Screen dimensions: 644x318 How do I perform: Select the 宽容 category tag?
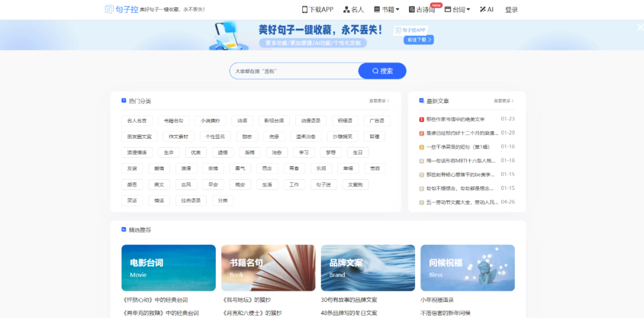(376, 169)
